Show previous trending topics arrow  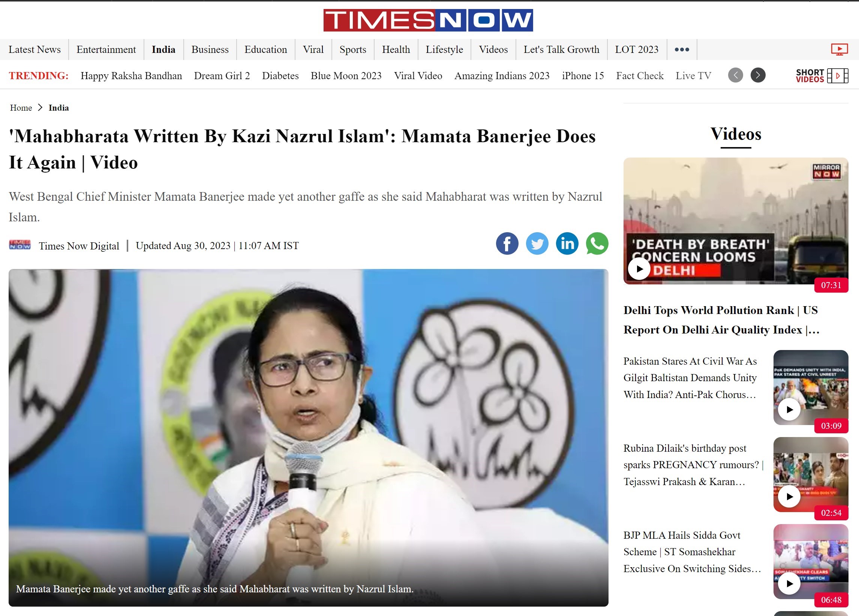[735, 75]
